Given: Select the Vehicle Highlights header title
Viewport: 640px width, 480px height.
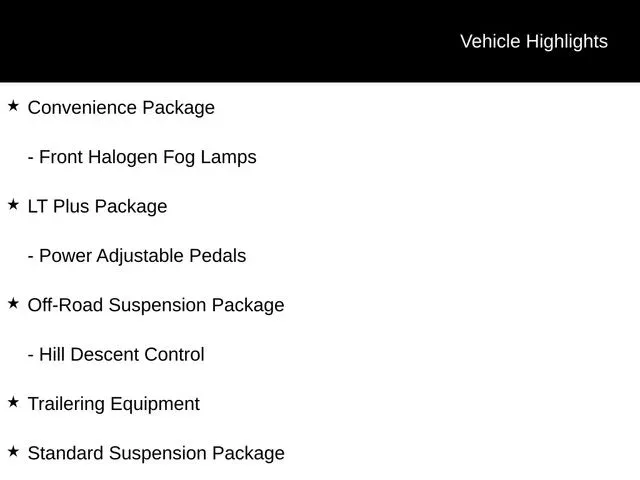Looking at the screenshot, I should [x=534, y=42].
